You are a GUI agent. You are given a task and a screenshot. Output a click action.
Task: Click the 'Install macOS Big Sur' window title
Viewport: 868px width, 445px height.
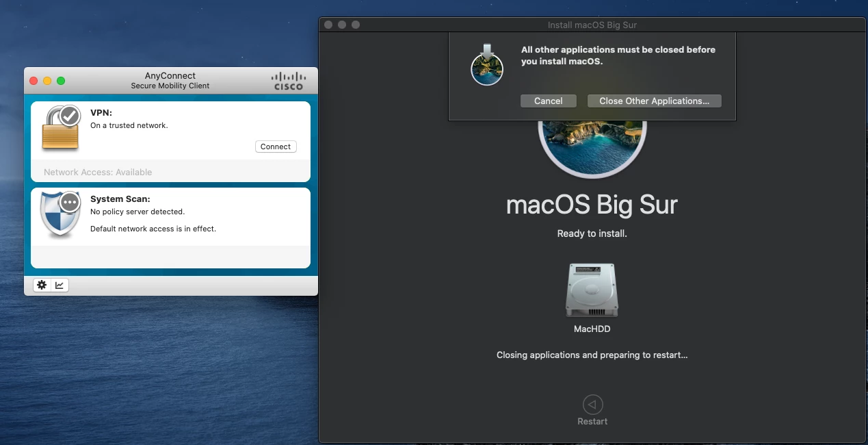(592, 25)
